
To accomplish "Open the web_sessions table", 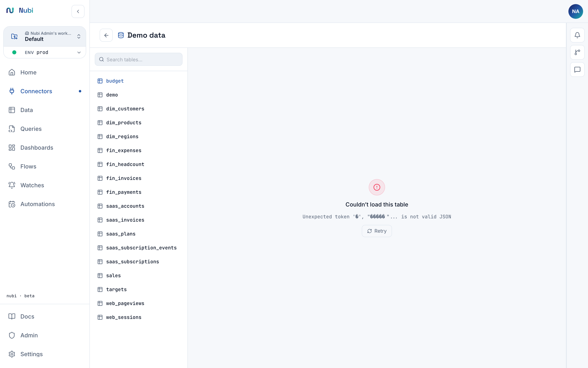I will point(138,317).
